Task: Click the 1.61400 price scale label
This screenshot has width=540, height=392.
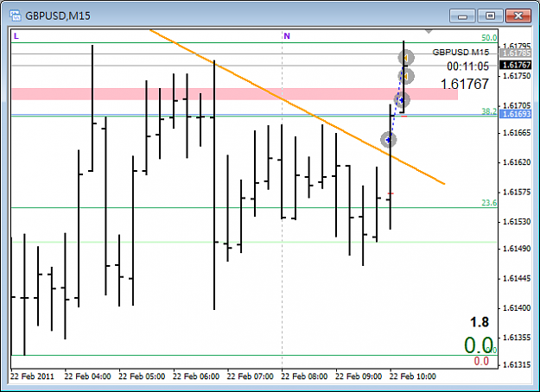Action: tap(517, 308)
